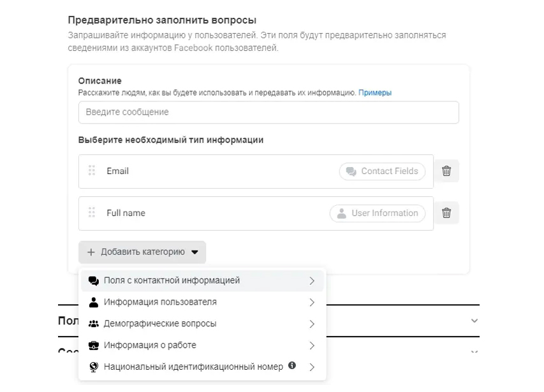Click the User Information badge
The width and height of the screenshot is (544, 392).
click(x=378, y=213)
